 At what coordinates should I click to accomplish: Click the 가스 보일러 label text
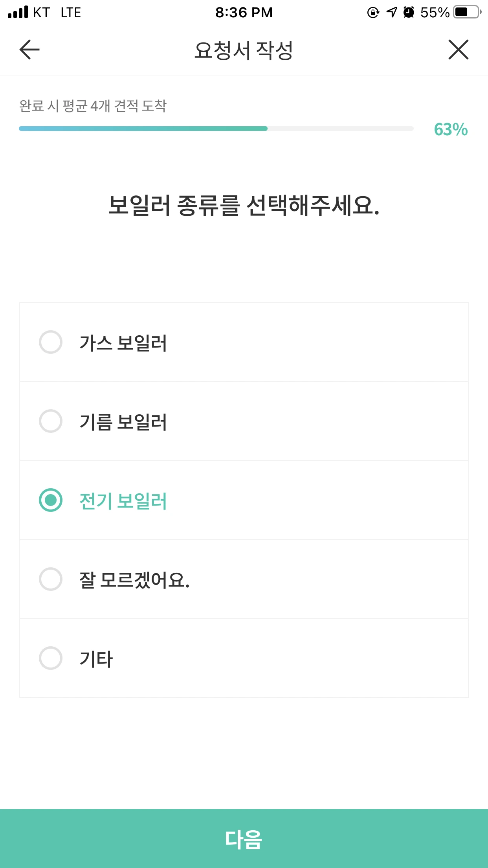tap(123, 343)
